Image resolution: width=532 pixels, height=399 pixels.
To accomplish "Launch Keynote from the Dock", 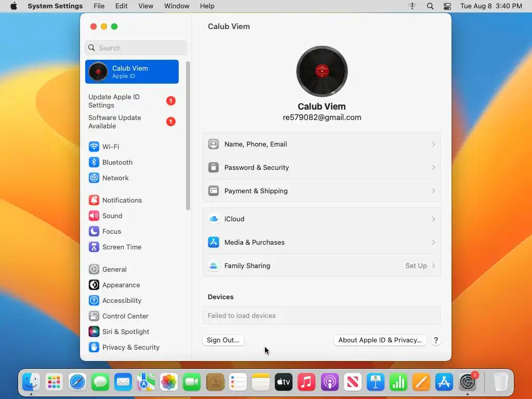I will 375,382.
